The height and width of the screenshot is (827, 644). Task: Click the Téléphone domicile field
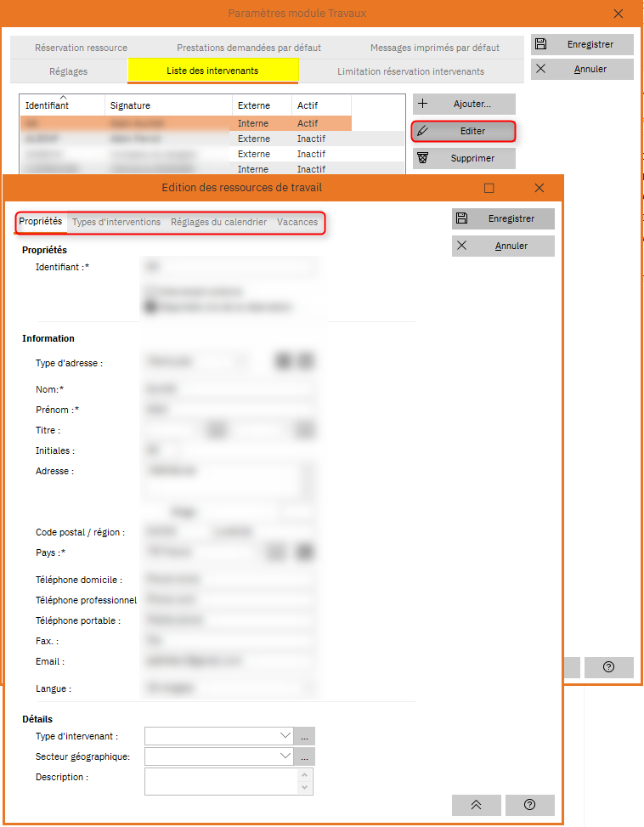(x=229, y=579)
